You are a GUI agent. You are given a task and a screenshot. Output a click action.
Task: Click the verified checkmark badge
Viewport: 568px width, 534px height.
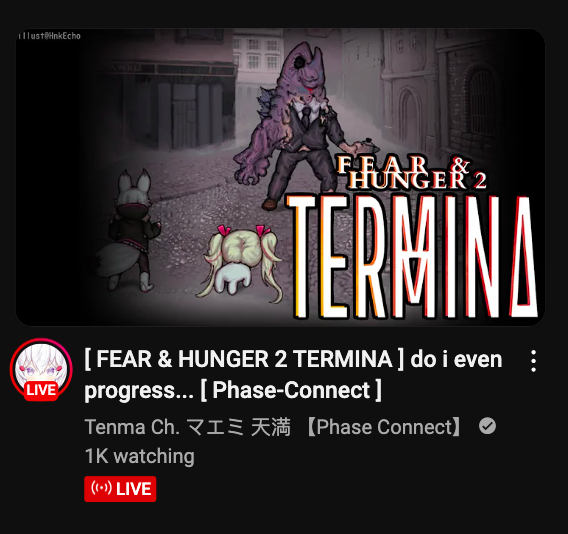coord(487,426)
